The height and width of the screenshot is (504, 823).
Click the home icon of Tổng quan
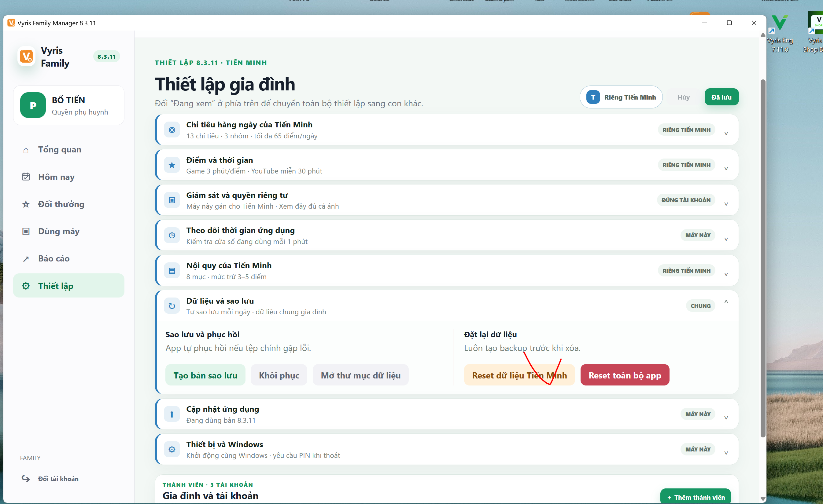pos(26,150)
